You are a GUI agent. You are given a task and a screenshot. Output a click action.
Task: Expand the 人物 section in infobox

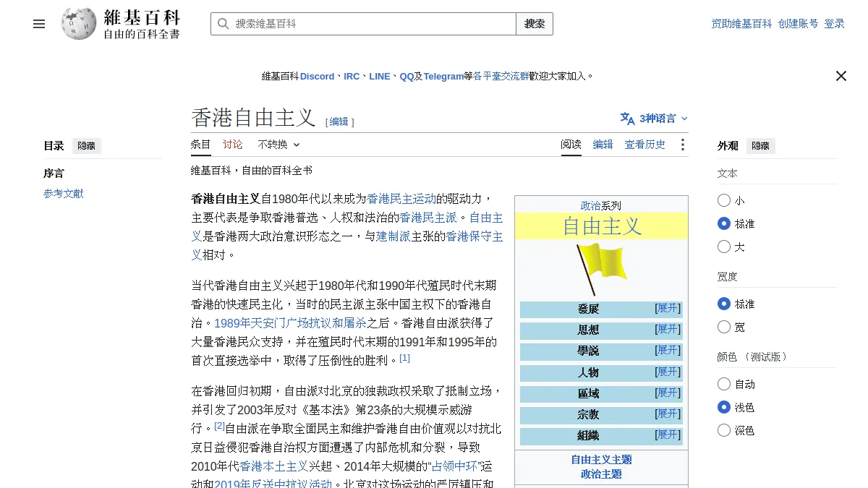pyautogui.click(x=668, y=372)
